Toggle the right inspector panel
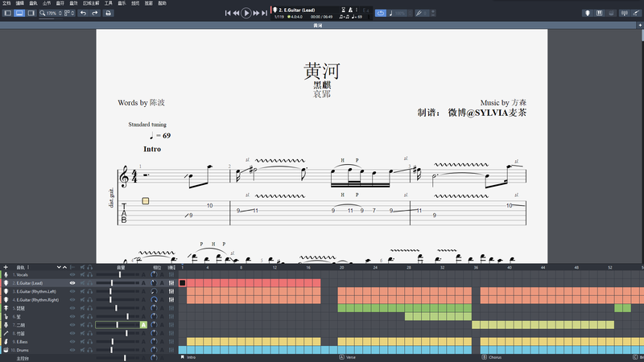The image size is (644, 362). 31,13
